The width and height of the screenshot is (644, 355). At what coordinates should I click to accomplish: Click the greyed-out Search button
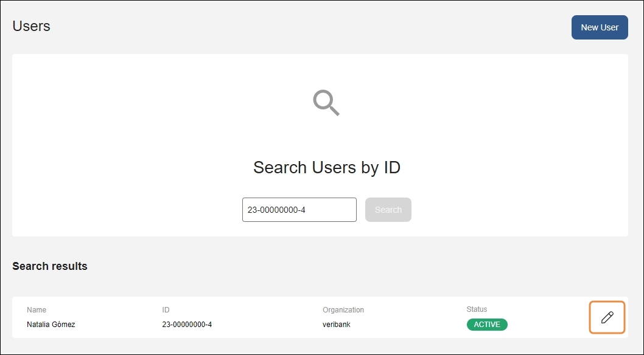coord(388,210)
